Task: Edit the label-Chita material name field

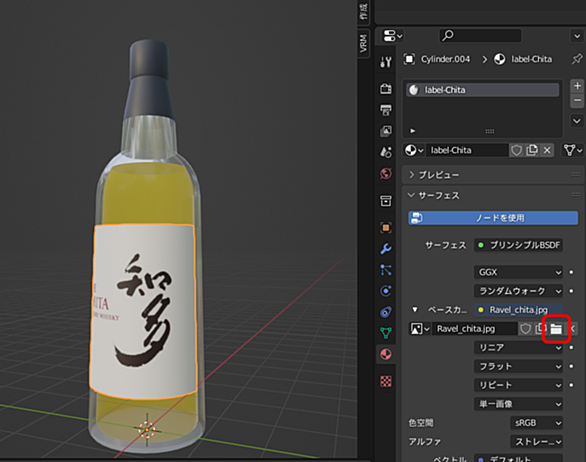Action: [466, 150]
